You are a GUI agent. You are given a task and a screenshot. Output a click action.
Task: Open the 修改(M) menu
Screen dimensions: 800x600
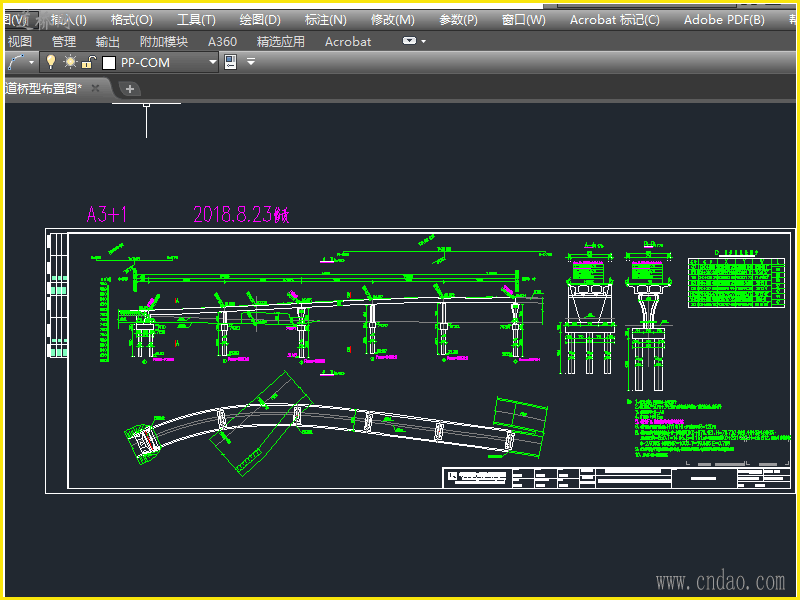coord(392,19)
